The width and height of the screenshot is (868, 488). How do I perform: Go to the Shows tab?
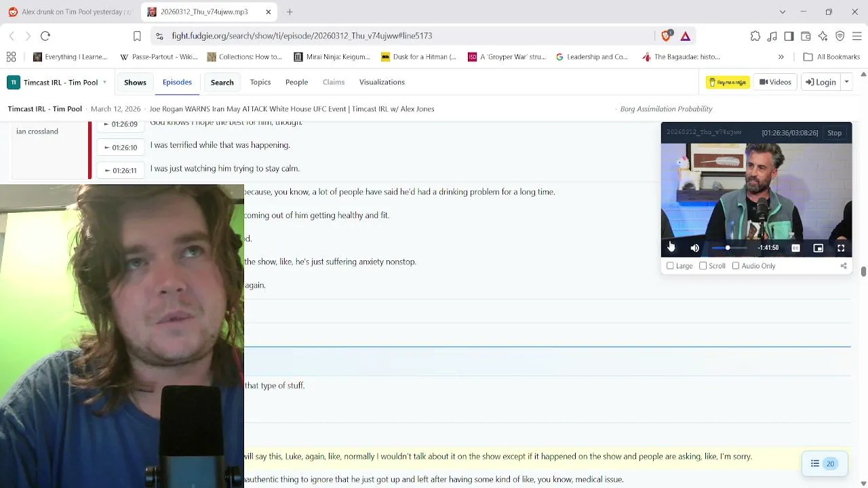(x=135, y=82)
